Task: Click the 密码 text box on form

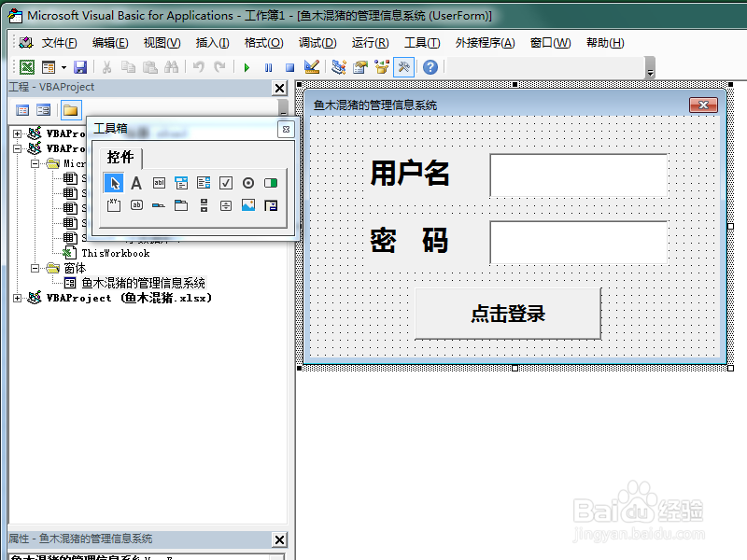Action: (578, 243)
